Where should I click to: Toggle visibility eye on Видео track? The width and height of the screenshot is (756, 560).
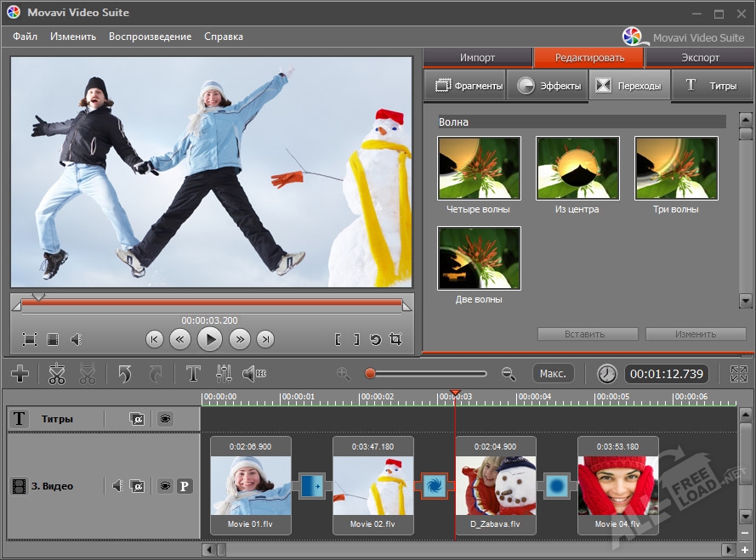tap(165, 486)
